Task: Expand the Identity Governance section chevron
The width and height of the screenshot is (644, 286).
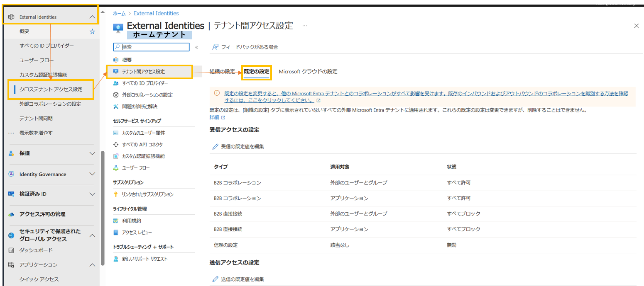Action: pos(92,174)
